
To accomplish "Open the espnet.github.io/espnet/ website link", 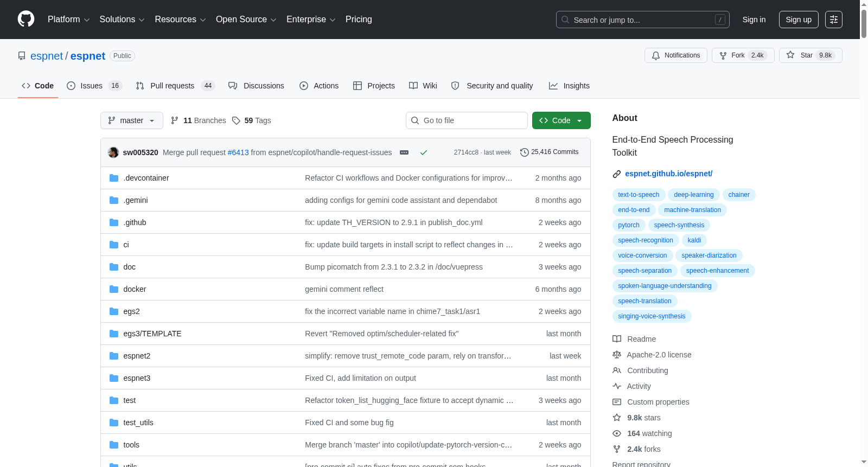I will (x=668, y=174).
